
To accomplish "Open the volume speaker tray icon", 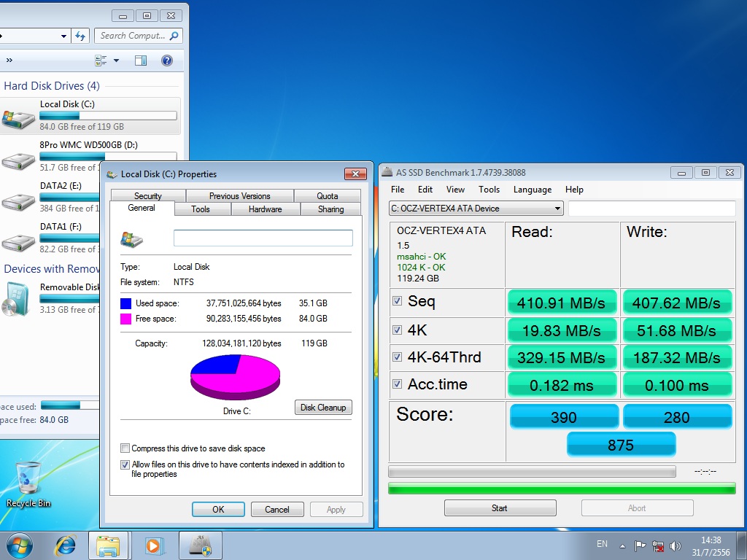I will point(675,545).
